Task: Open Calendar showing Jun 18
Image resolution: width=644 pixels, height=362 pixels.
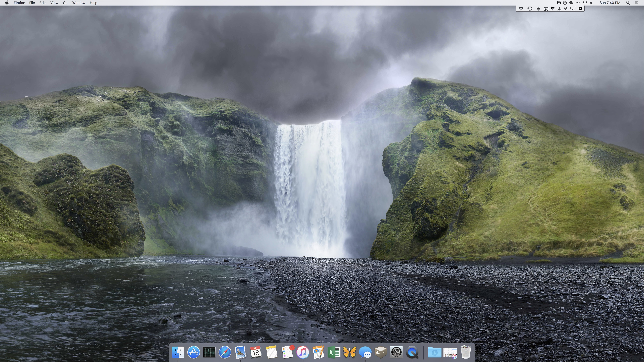Action: click(256, 352)
